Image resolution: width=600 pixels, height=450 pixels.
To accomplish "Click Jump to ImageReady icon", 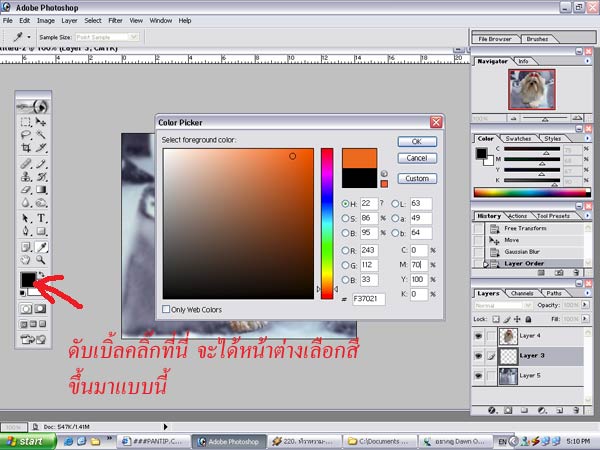I will 33,339.
